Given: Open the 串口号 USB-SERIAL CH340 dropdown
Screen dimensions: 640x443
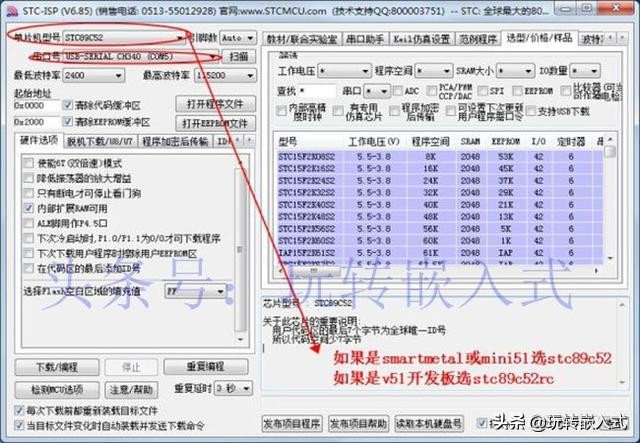Looking at the screenshot, I should [x=142, y=57].
